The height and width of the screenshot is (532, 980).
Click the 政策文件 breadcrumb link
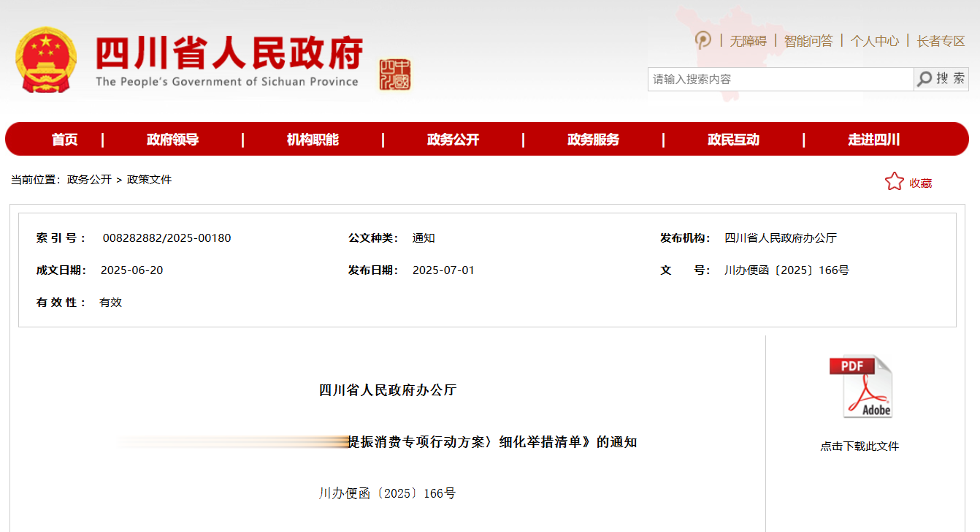coord(150,179)
